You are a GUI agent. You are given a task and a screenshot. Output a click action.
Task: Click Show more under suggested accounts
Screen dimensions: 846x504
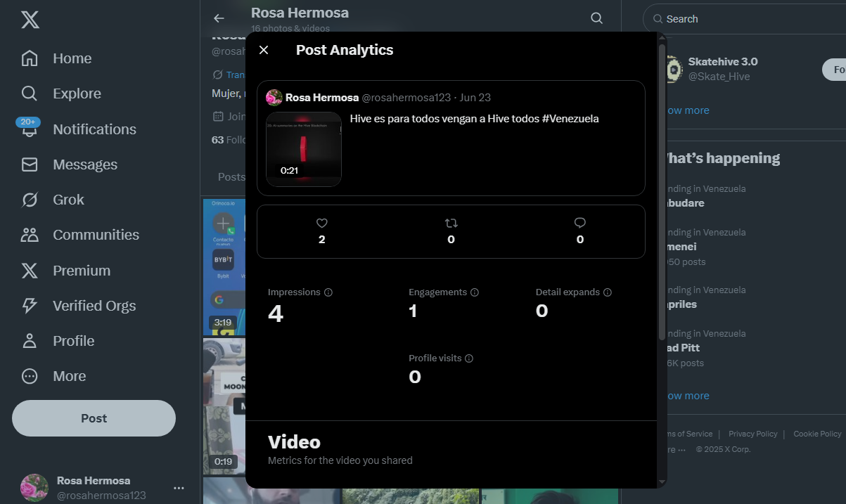(688, 110)
